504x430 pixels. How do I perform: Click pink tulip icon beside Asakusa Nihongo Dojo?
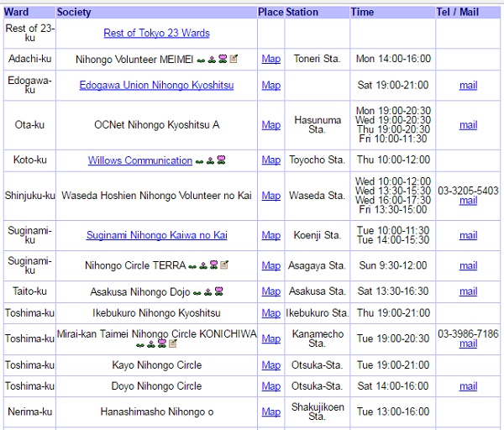(x=219, y=291)
